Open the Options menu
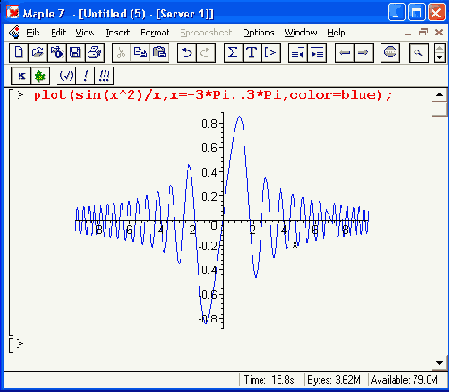 click(259, 32)
